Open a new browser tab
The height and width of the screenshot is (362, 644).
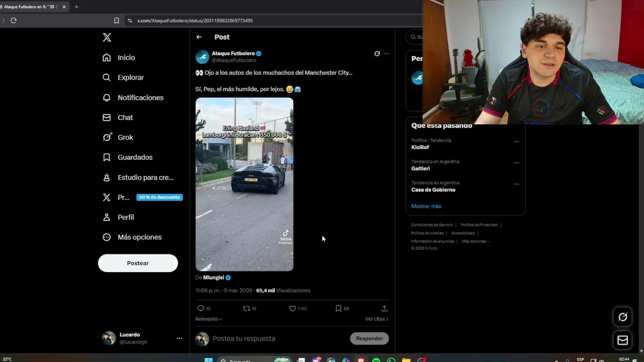point(76,7)
